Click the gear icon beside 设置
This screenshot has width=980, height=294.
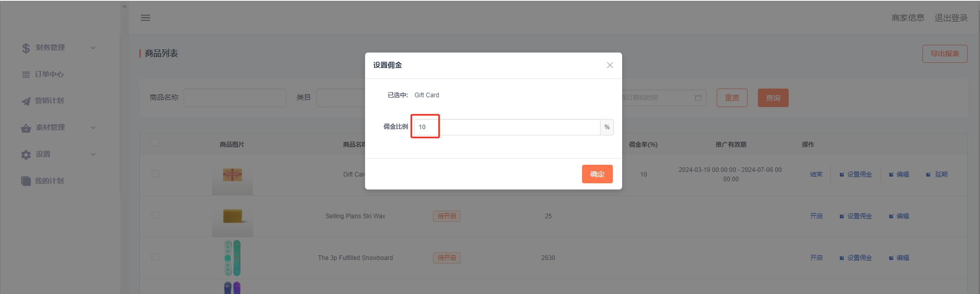coord(26,154)
